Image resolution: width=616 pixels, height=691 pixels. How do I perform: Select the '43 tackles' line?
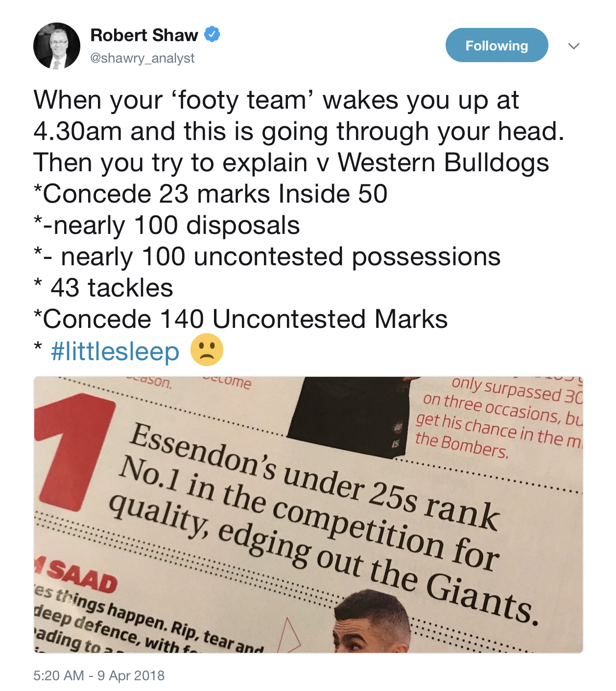103,288
